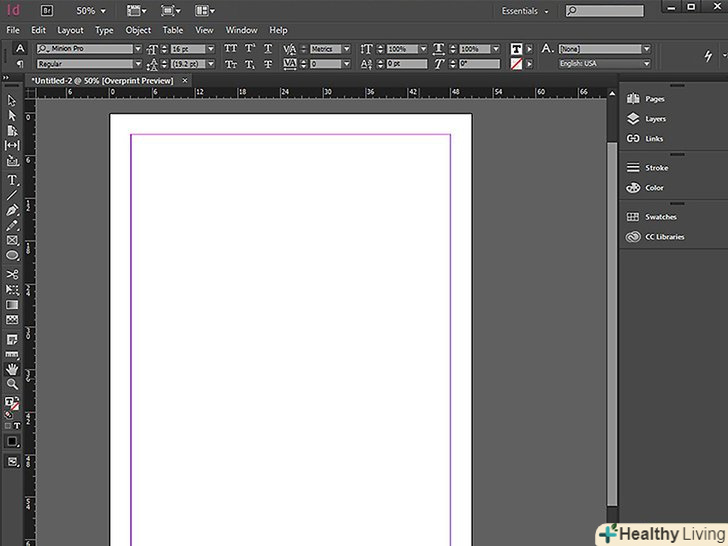Open the Layout menu
This screenshot has height=546, width=728.
click(70, 30)
